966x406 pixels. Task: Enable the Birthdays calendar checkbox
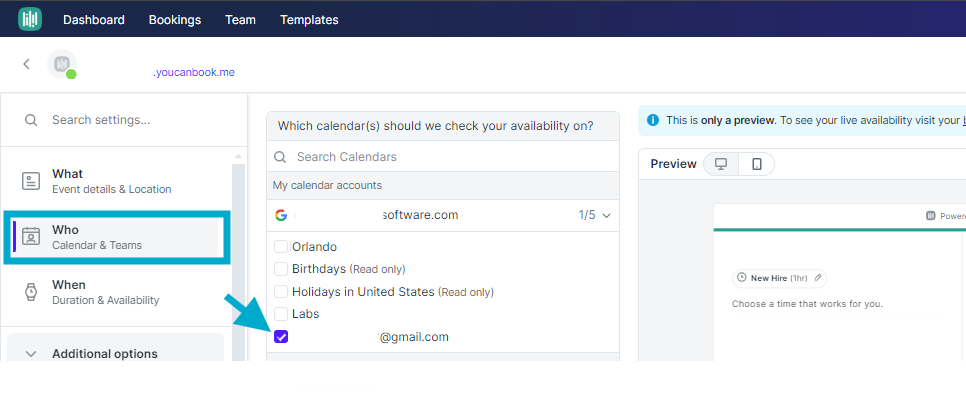281,269
